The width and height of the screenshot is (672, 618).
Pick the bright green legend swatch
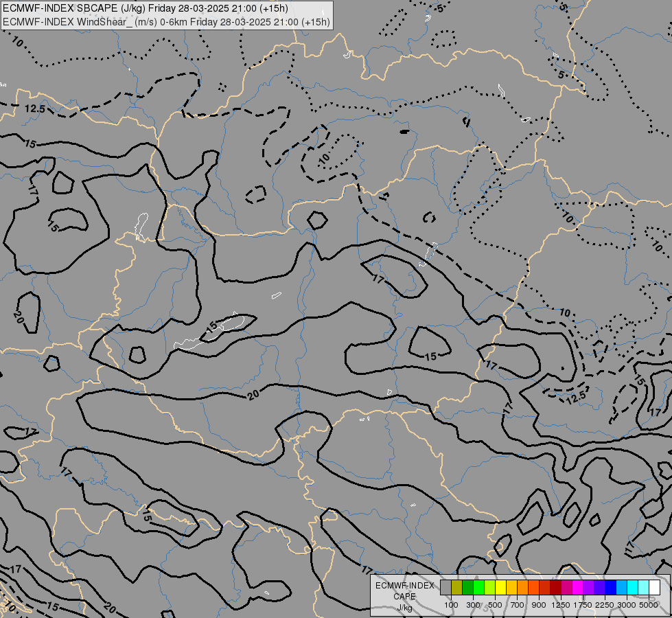click(479, 588)
